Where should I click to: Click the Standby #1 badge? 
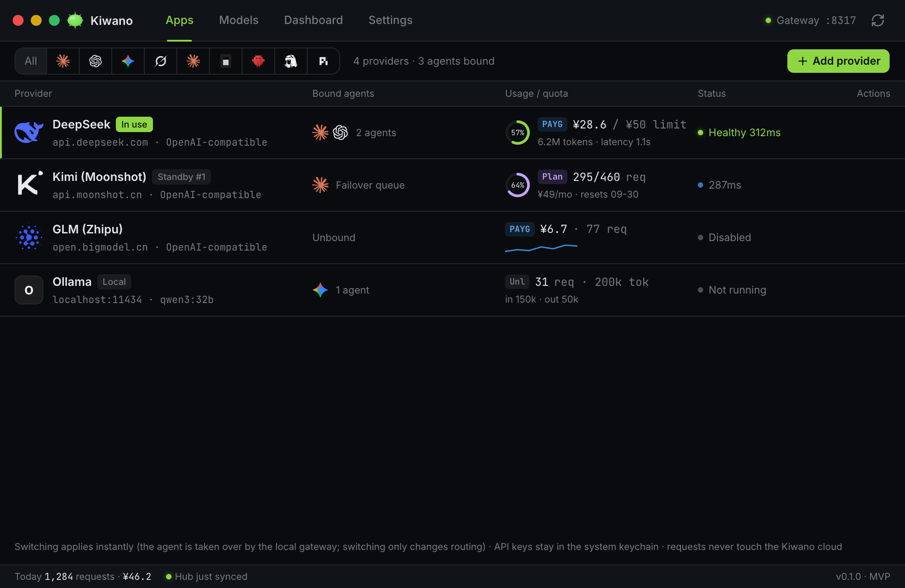pyautogui.click(x=181, y=177)
